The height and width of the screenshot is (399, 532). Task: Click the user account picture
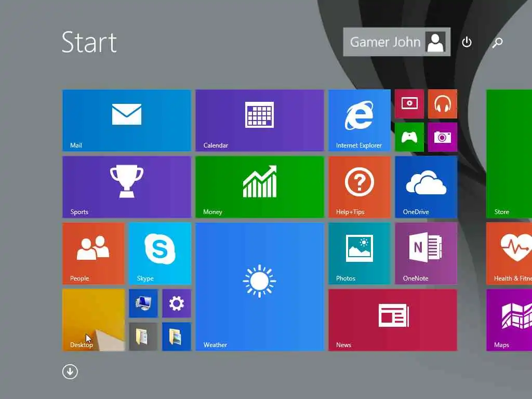click(x=436, y=42)
